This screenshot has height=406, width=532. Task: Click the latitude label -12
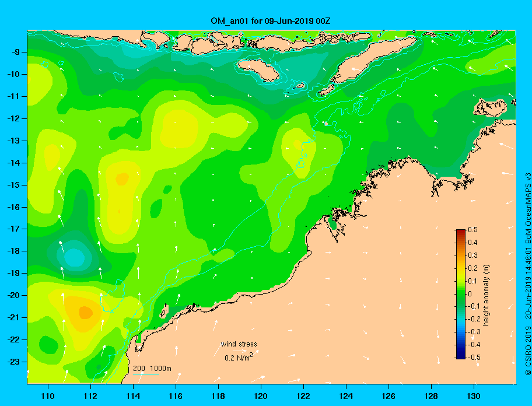[x=14, y=119]
